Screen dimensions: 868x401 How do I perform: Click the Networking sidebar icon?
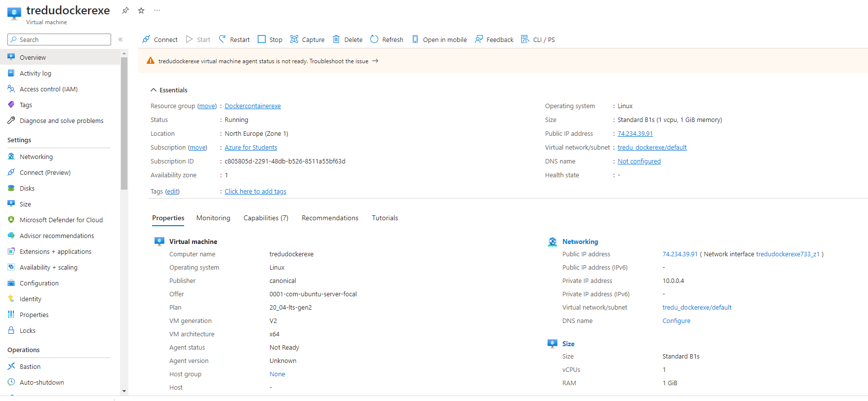pos(11,157)
